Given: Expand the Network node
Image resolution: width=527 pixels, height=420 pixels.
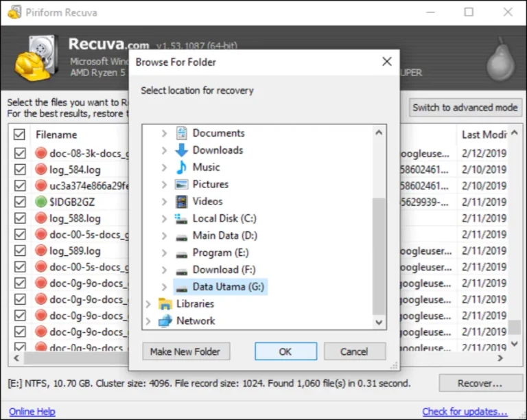Looking at the screenshot, I should [x=148, y=321].
